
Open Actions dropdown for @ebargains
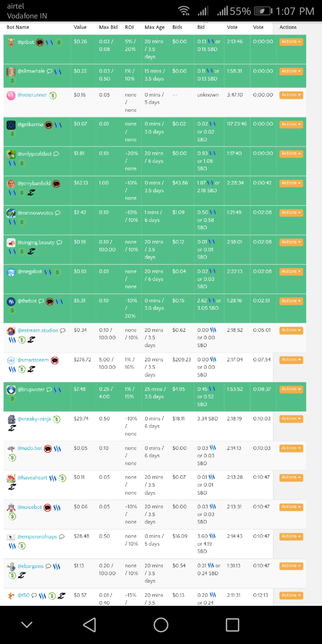291,566
